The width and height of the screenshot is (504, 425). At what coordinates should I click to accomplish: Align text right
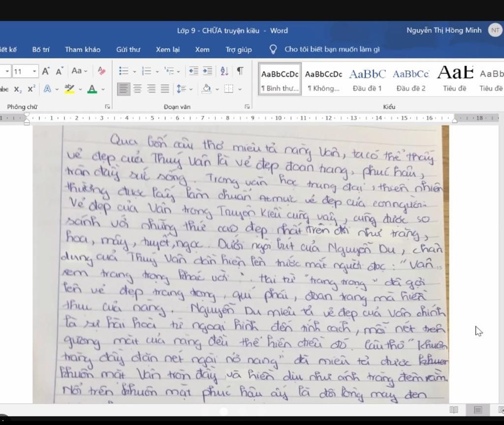152,89
